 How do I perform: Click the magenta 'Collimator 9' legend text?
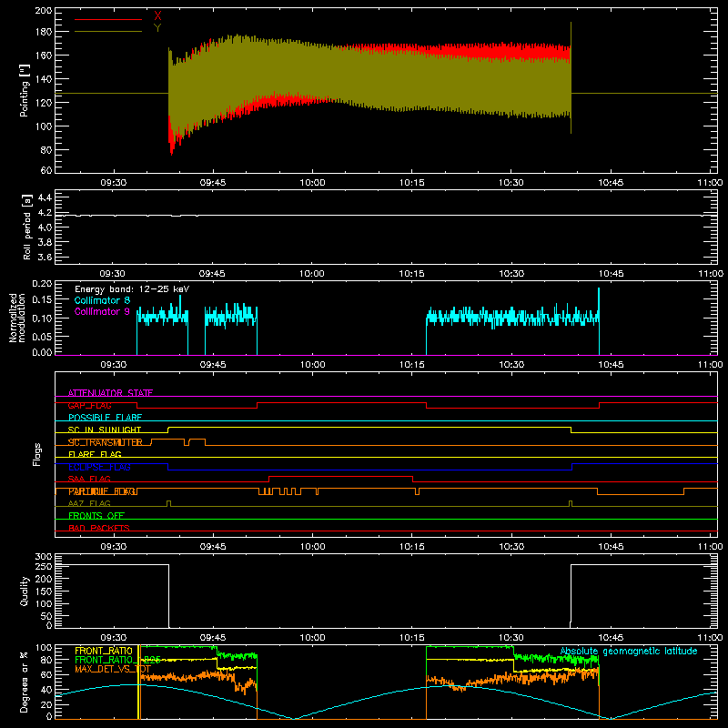[x=102, y=311]
